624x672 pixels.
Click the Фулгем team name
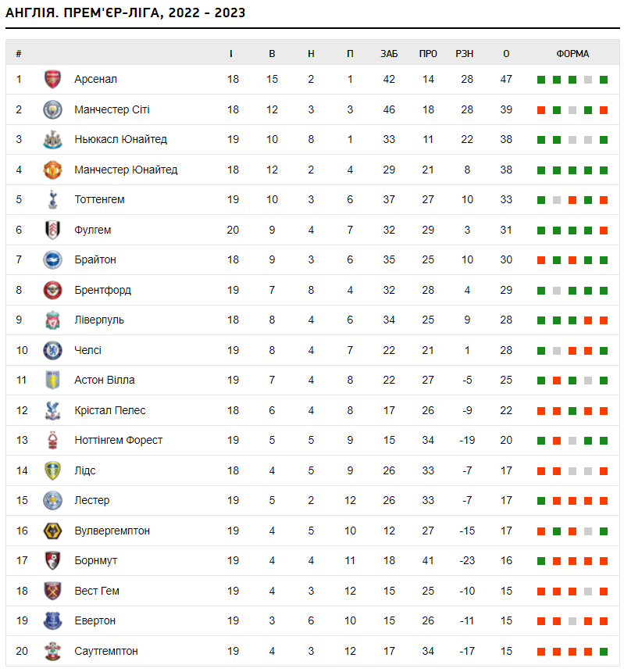tap(92, 230)
